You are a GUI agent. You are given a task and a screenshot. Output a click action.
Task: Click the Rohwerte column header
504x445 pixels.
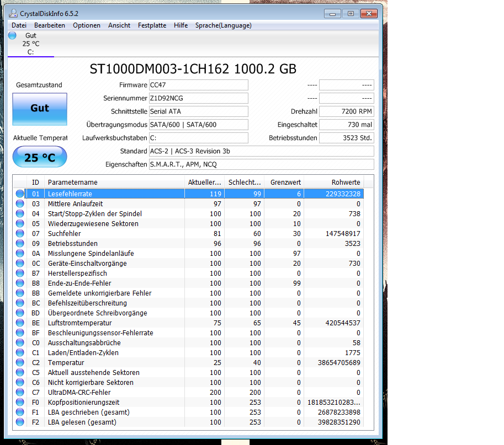pyautogui.click(x=334, y=183)
